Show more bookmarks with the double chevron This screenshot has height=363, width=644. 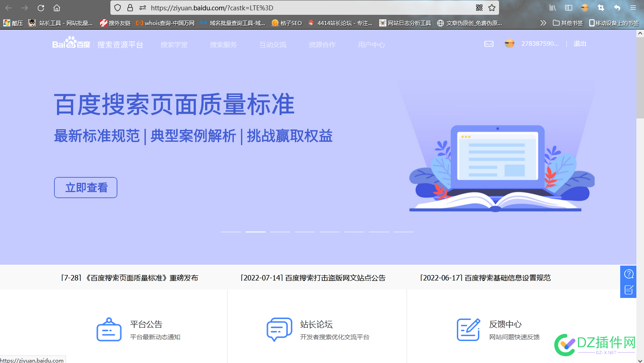543,23
